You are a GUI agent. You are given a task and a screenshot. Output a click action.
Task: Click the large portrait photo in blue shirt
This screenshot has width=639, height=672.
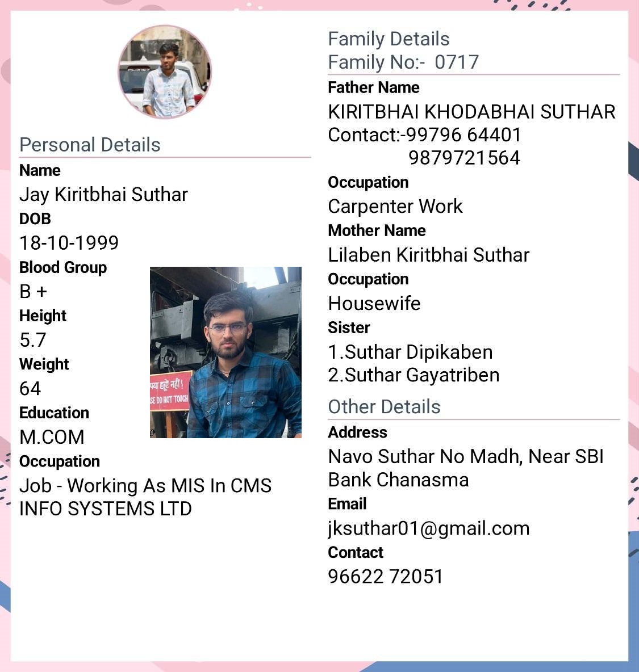click(225, 352)
